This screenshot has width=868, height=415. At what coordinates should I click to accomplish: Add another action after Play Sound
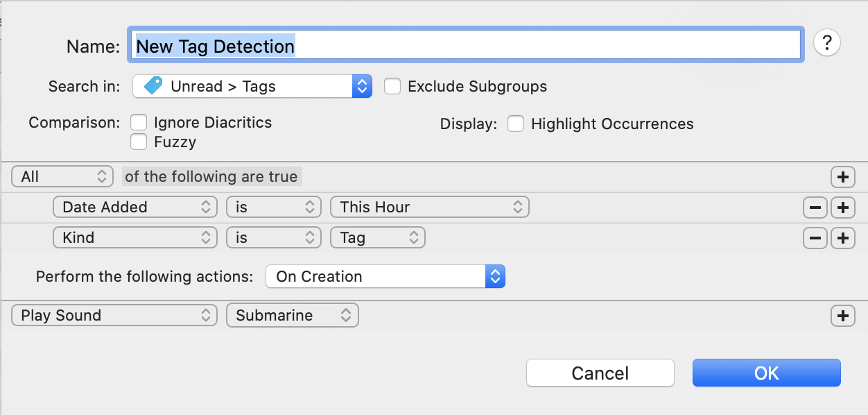pos(842,316)
